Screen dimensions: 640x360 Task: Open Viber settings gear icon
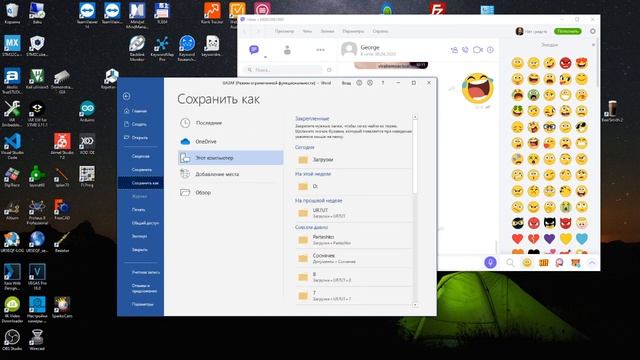[x=593, y=31]
